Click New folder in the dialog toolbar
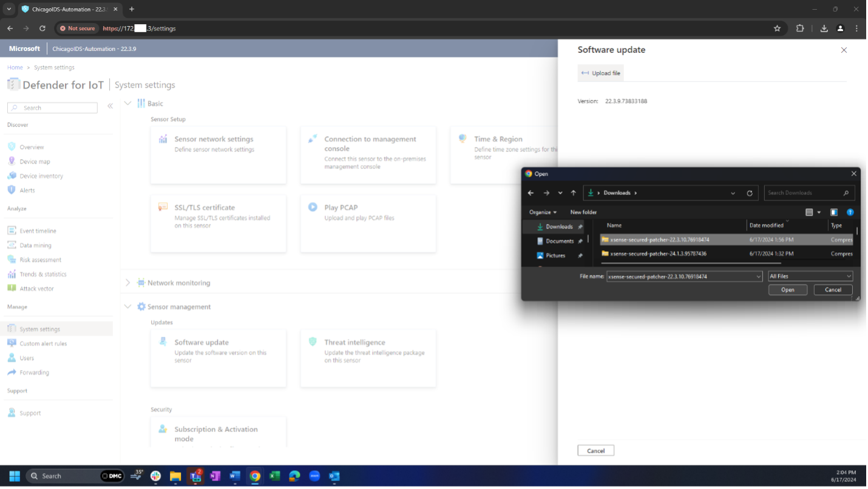 point(583,212)
